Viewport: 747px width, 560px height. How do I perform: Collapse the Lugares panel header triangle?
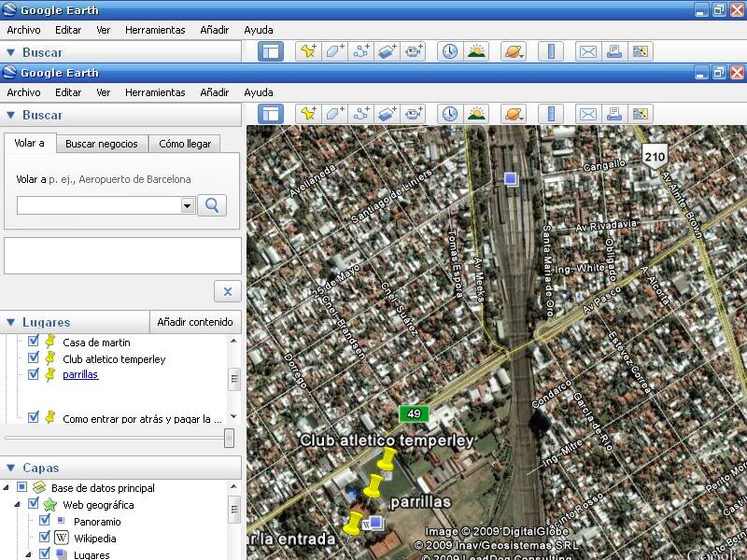coord(11,322)
